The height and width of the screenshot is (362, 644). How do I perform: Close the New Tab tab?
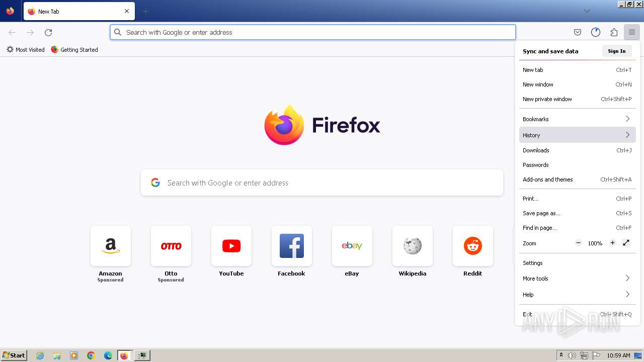point(127,11)
